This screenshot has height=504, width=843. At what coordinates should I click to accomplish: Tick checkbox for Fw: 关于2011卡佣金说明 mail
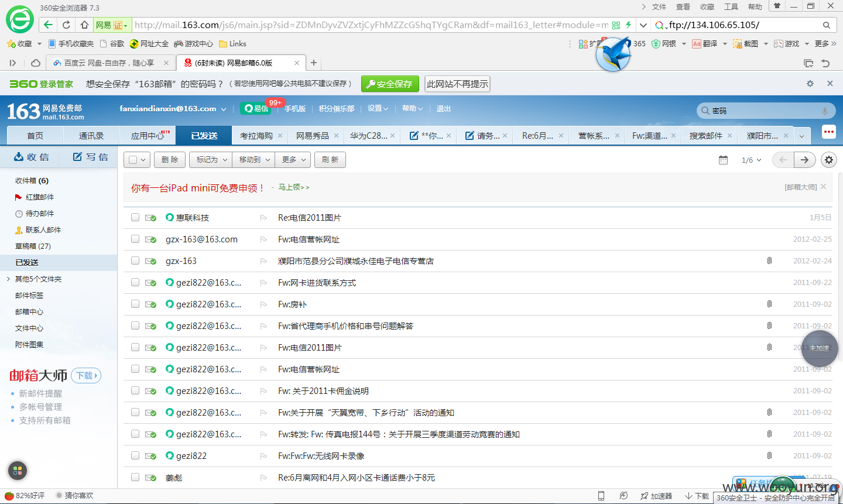click(135, 390)
